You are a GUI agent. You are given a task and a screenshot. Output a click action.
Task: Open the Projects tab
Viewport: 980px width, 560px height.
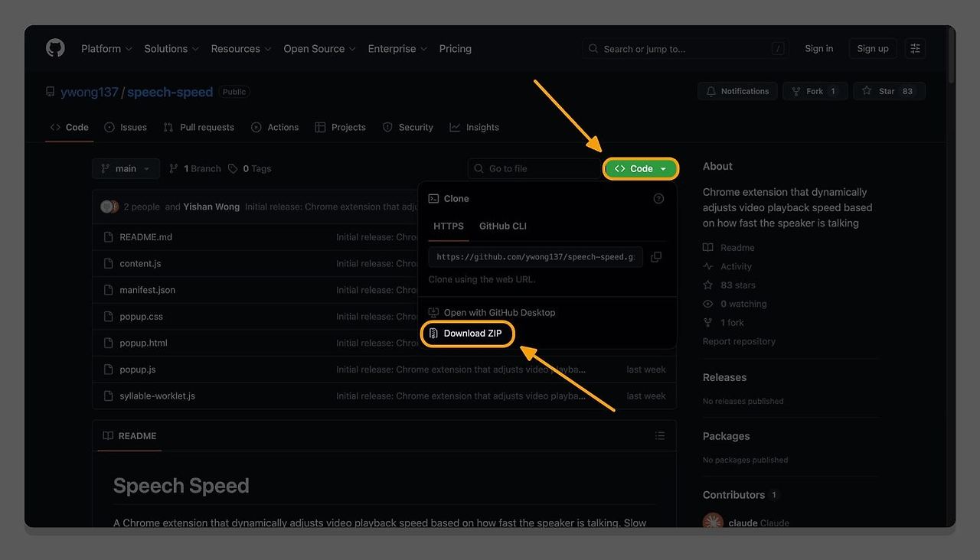tap(341, 127)
